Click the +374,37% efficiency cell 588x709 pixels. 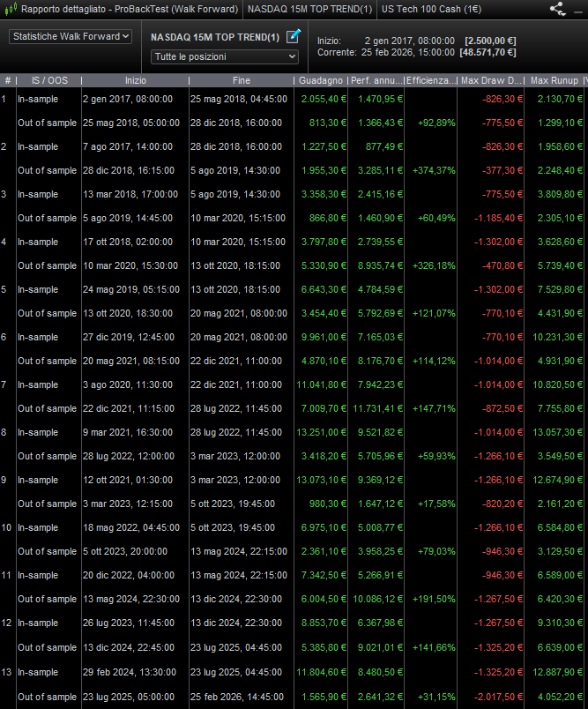point(433,170)
